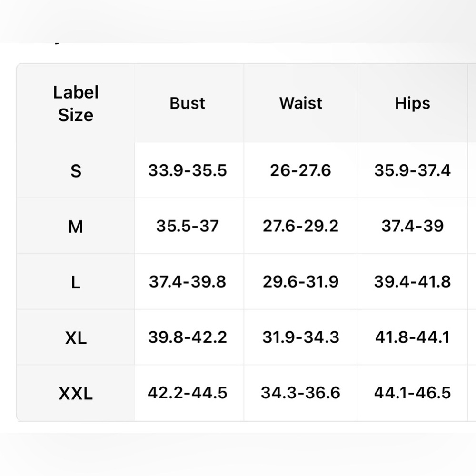Viewport: 476px width, 476px height.
Task: Select the M size row label
Action: (x=76, y=227)
